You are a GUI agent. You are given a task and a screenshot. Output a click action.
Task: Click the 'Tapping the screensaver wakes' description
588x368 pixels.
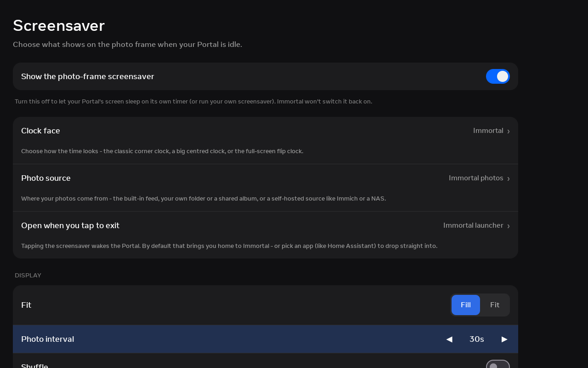(x=229, y=246)
